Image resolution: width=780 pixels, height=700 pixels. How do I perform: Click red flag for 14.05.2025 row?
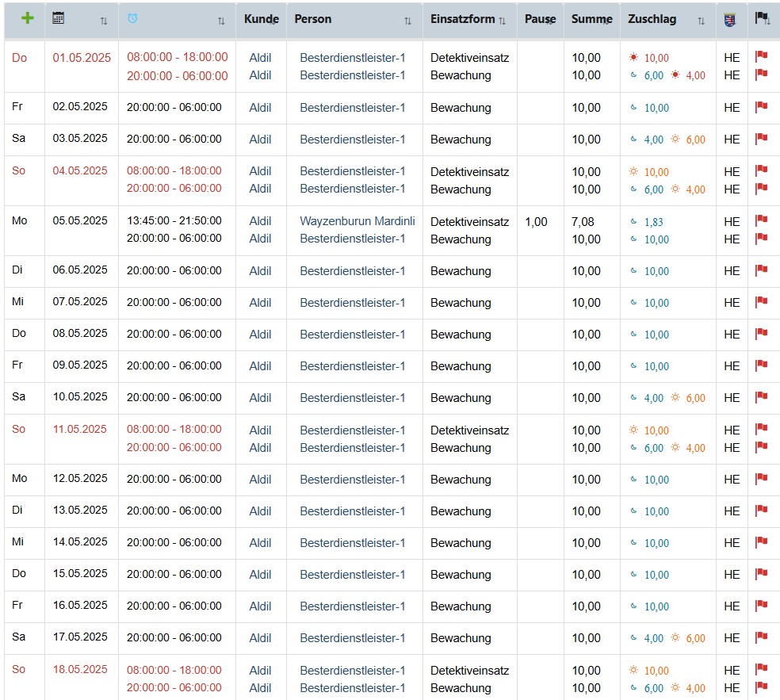click(x=761, y=542)
